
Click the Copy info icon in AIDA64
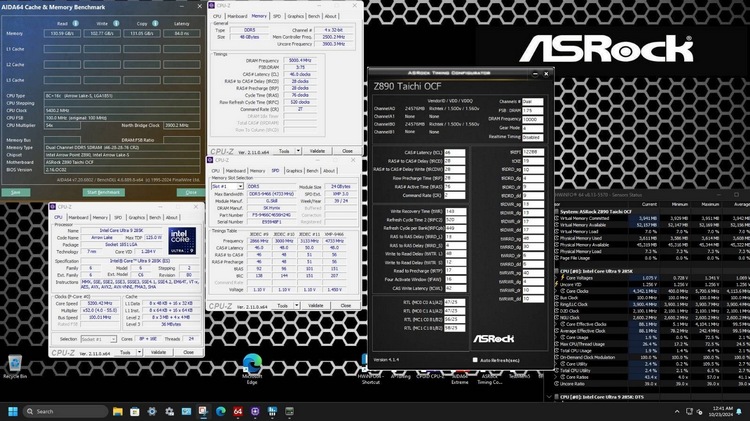pyautogui.click(x=157, y=21)
